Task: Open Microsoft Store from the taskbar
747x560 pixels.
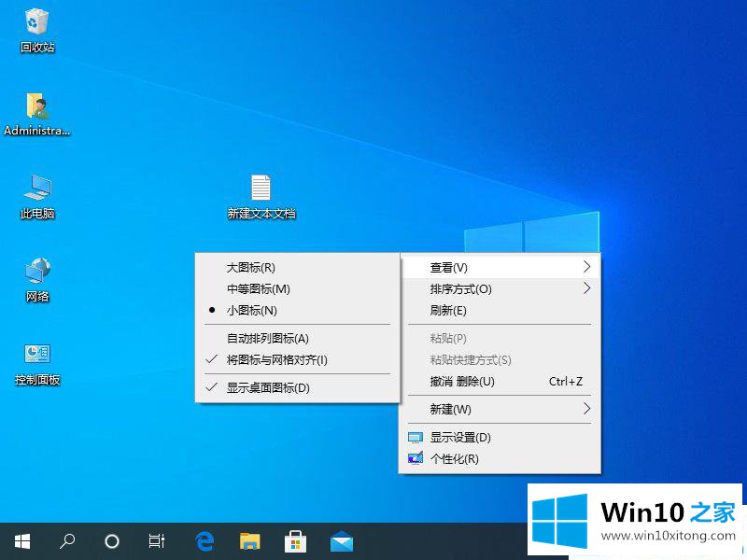Action: (295, 541)
